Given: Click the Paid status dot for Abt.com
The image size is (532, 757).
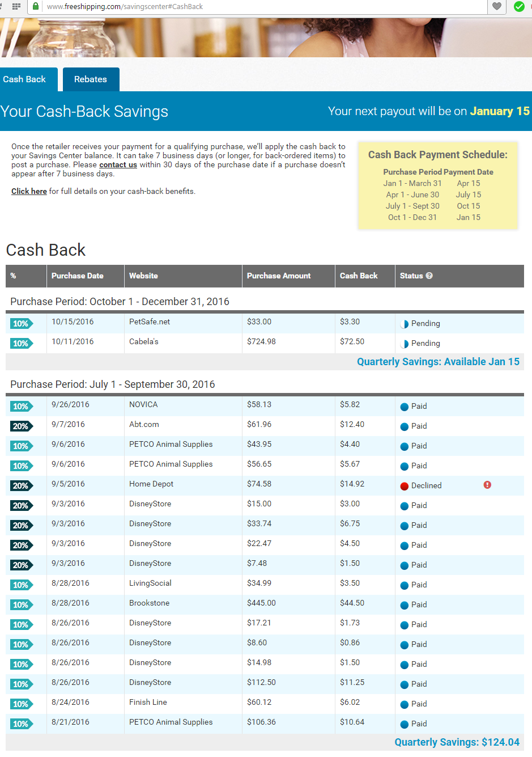Looking at the screenshot, I should tap(405, 426).
